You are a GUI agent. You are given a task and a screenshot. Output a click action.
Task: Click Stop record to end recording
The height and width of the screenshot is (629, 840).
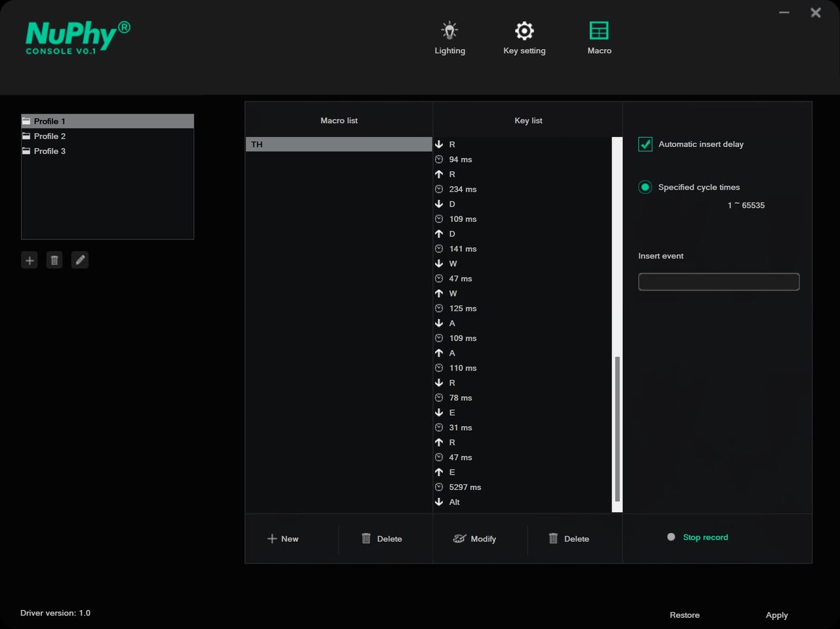(x=705, y=537)
